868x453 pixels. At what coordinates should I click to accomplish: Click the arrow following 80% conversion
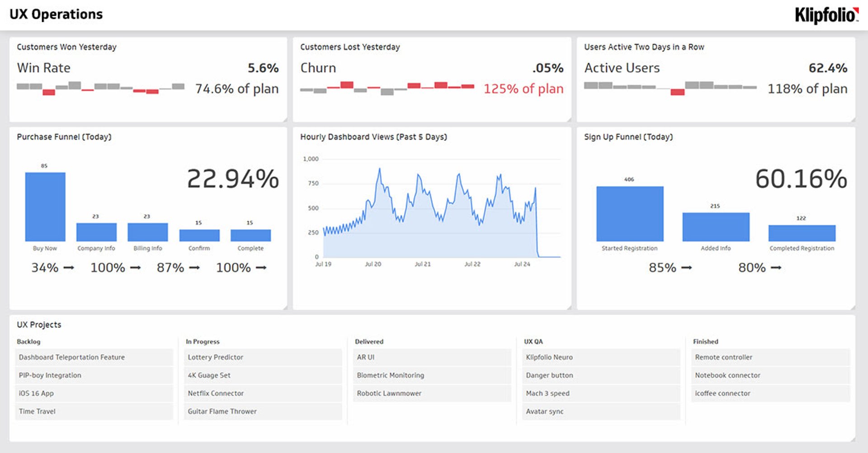[776, 267]
